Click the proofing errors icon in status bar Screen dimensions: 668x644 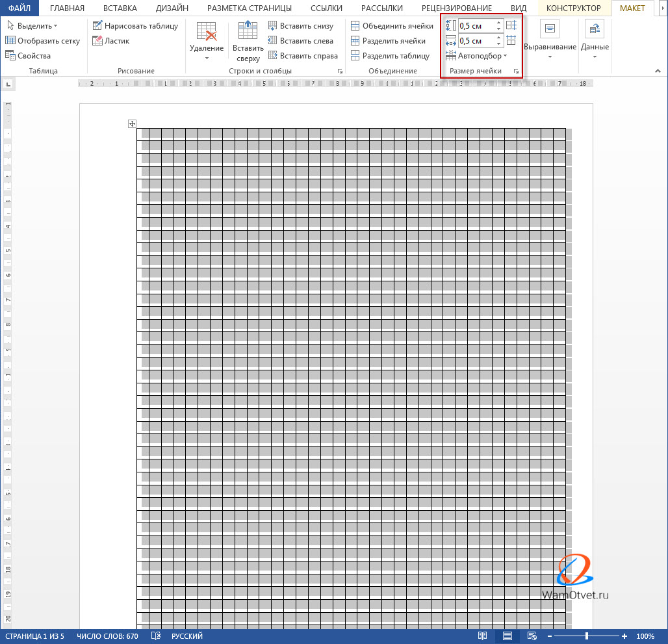155,636
